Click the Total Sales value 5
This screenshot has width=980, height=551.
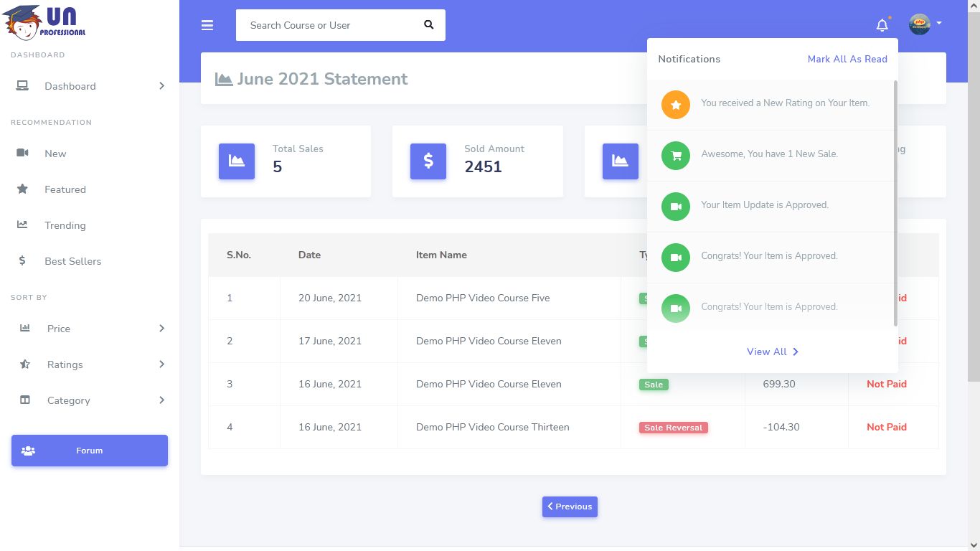(x=277, y=166)
